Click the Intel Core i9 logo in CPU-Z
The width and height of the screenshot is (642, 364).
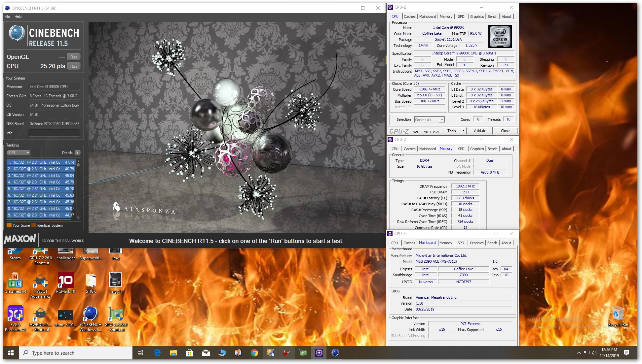coord(500,37)
